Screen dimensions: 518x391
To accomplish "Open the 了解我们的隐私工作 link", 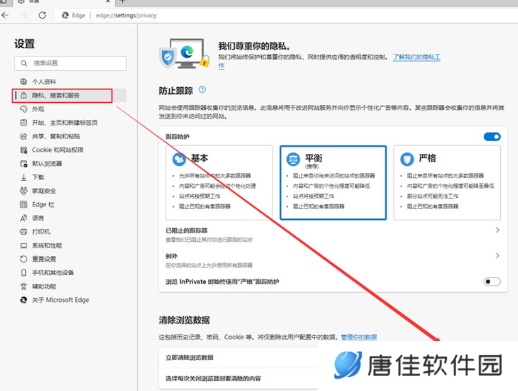I will tap(416, 57).
